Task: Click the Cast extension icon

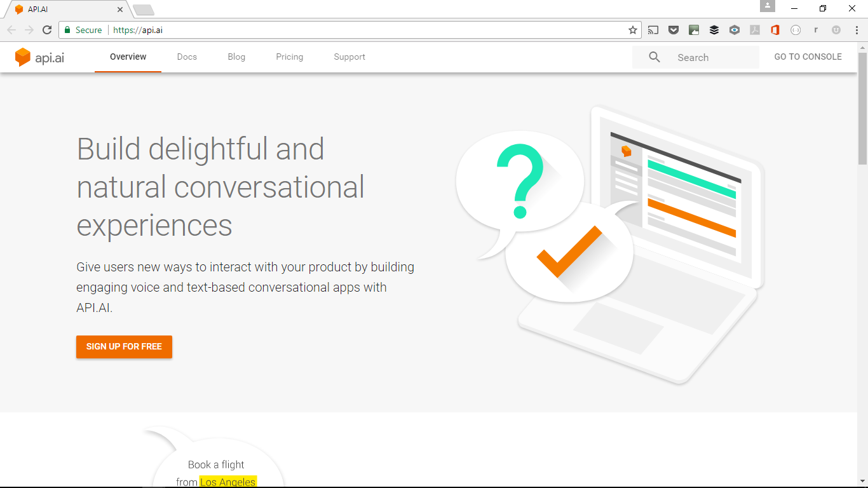Action: pos(653,30)
